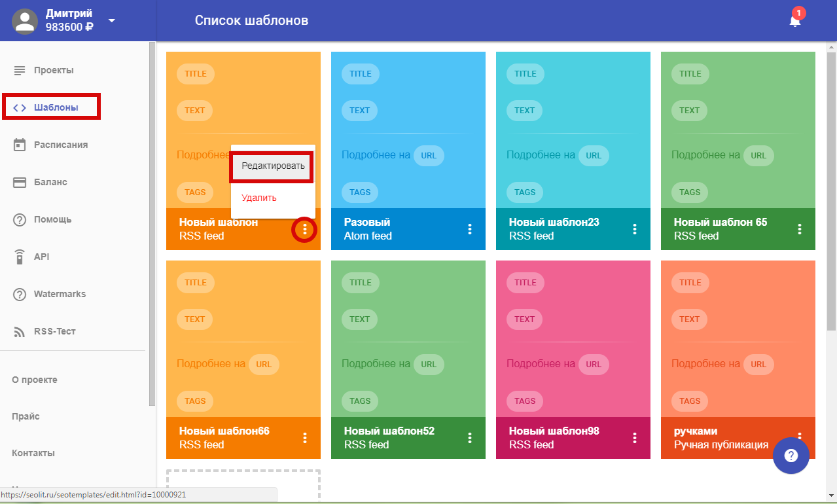Click the notification bell icon

point(794,21)
